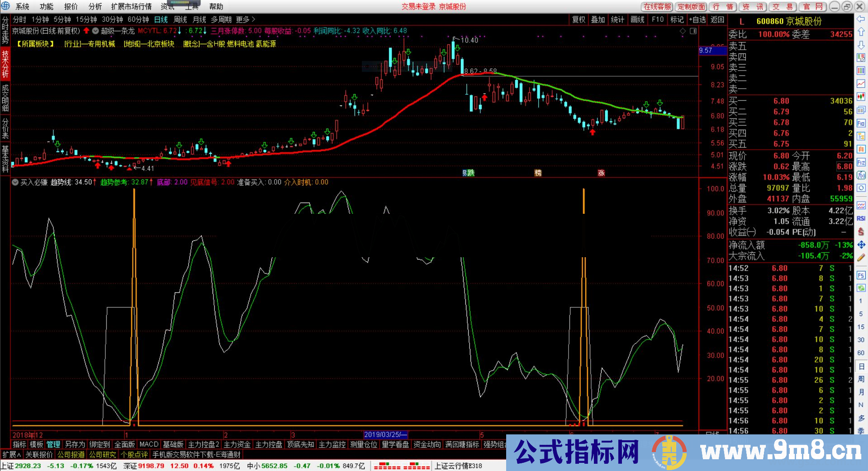Add stock to watchlist via +自选 button
The image size is (868, 471).
click(x=697, y=20)
